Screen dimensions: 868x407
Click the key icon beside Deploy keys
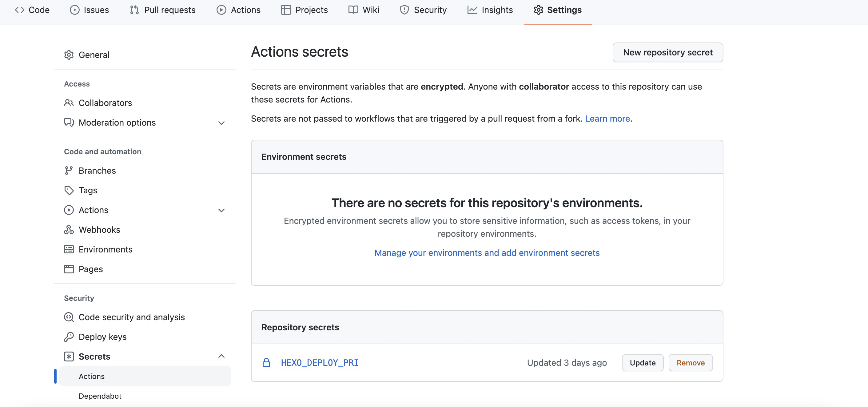click(x=69, y=336)
